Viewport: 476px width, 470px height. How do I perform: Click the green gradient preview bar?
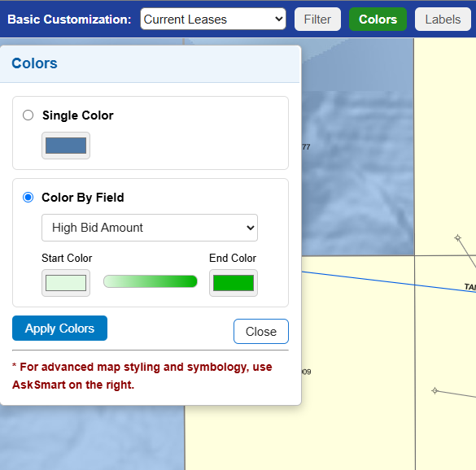[x=151, y=281]
